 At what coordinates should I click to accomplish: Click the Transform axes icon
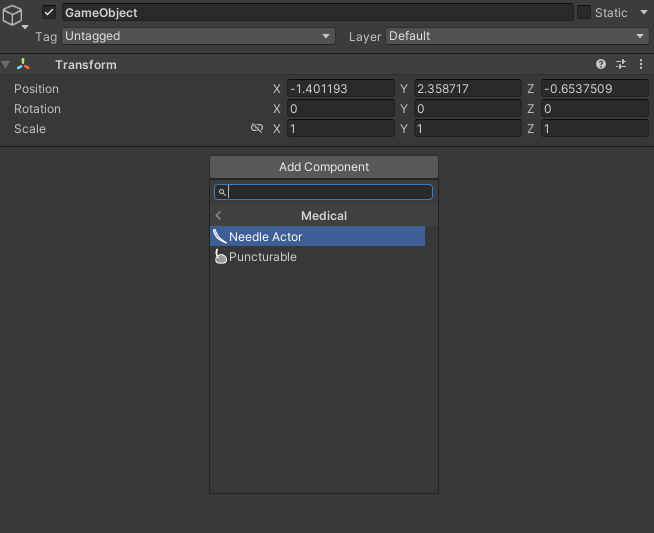[x=23, y=64]
